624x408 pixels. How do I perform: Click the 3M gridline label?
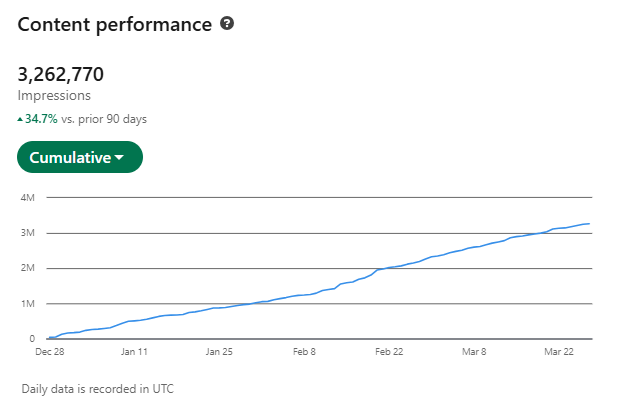coord(28,233)
